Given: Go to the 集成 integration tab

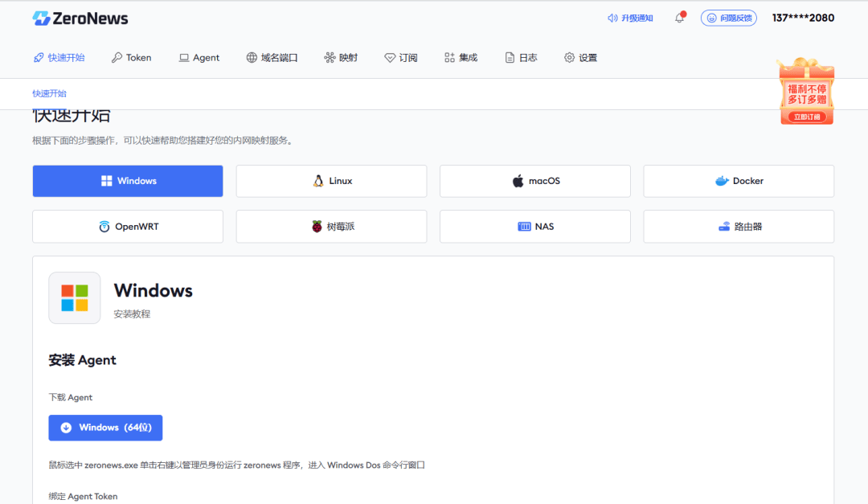Looking at the screenshot, I should click(461, 58).
